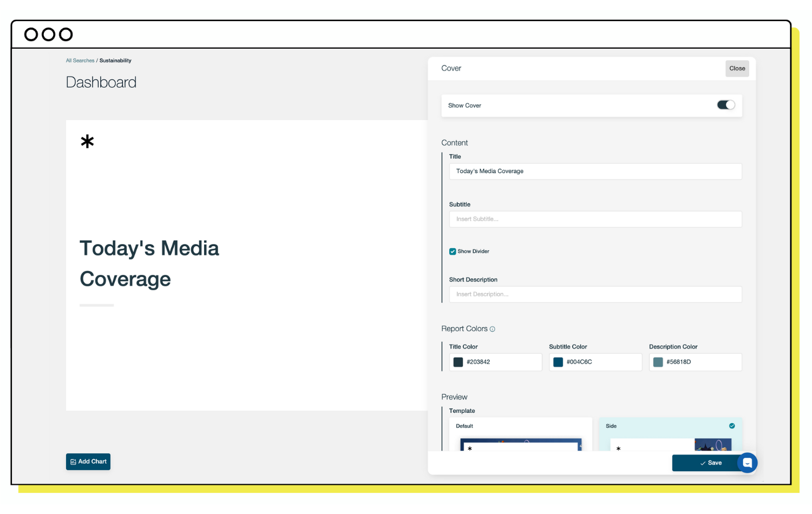Open the Subtitle Color swatch picker

tap(558, 362)
